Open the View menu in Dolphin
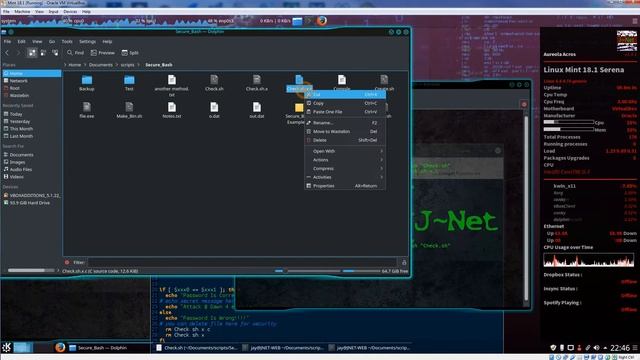The height and width of the screenshot is (360, 640). point(37,42)
